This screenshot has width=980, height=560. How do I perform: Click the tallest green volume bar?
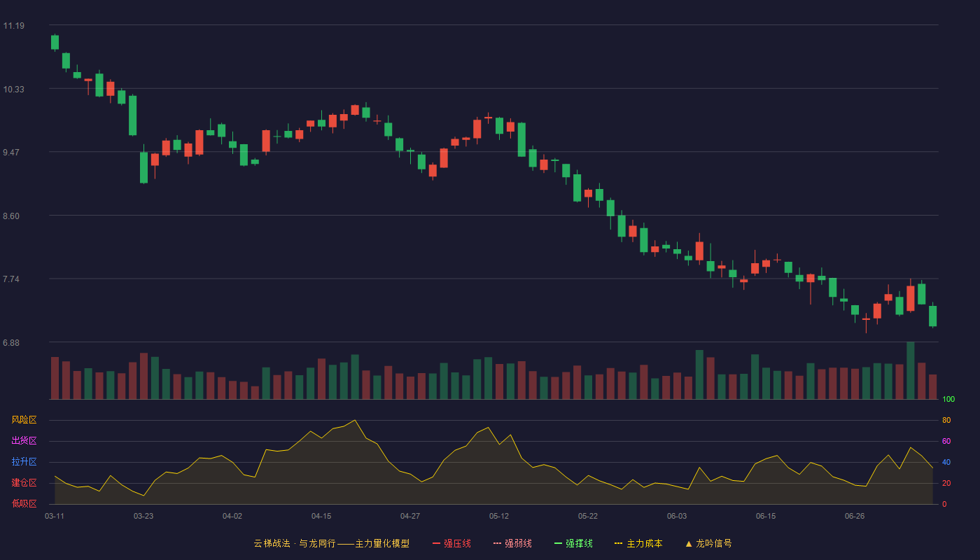pyautogui.click(x=910, y=370)
